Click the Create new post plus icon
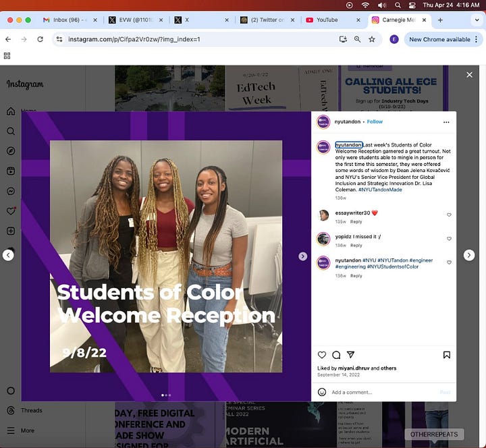486x448 pixels. (x=11, y=231)
